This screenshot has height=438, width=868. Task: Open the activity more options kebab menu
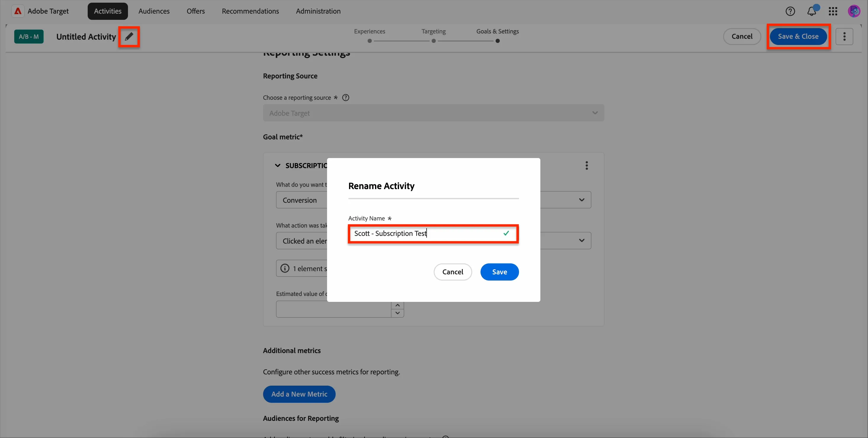click(x=844, y=36)
